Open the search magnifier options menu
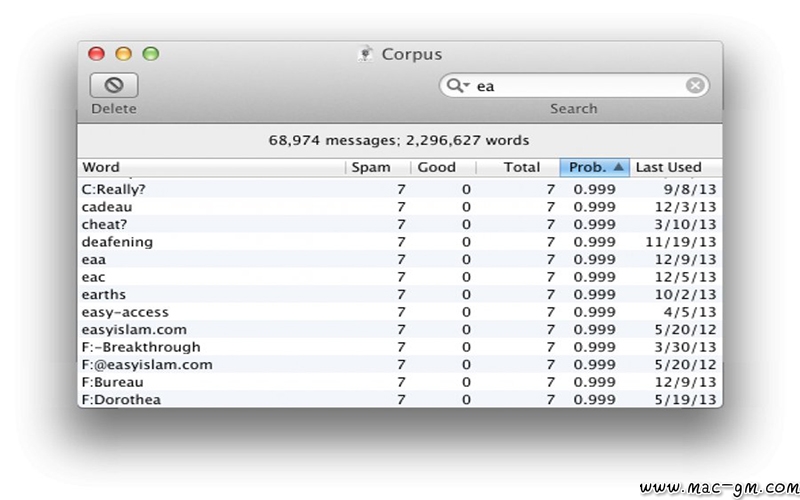 458,86
